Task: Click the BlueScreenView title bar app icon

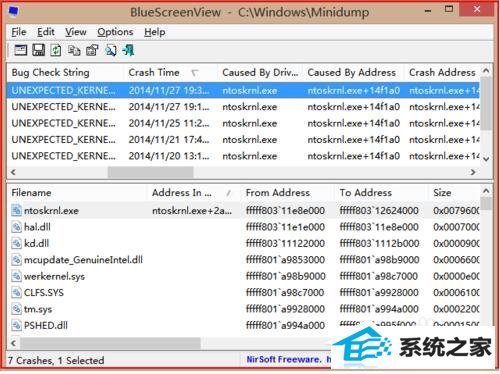Action: click(13, 12)
